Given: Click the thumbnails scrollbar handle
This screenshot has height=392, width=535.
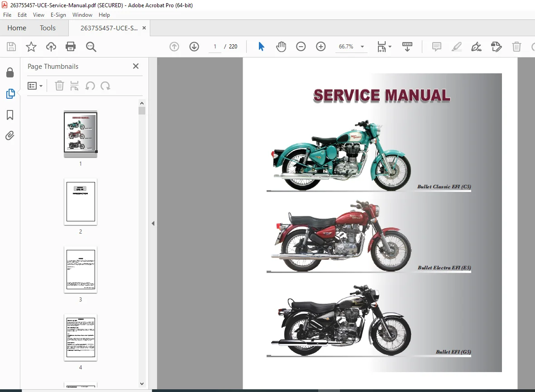Looking at the screenshot, I should [x=142, y=110].
